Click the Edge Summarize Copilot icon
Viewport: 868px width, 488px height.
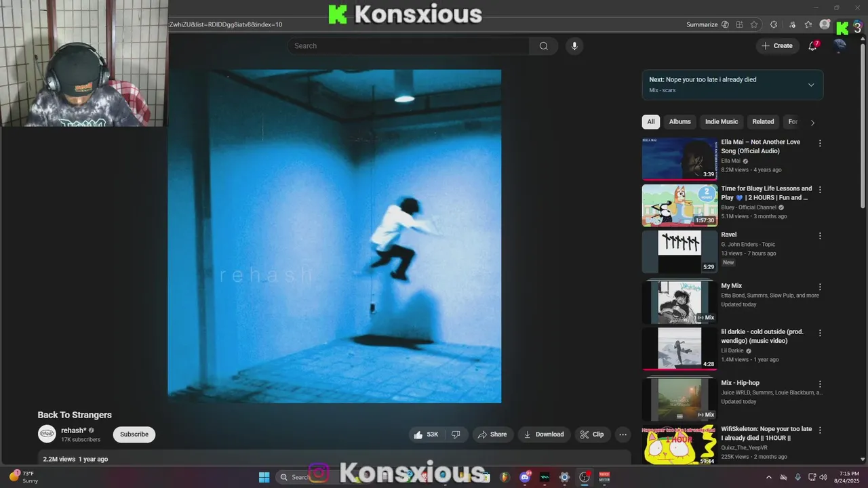[x=725, y=24]
